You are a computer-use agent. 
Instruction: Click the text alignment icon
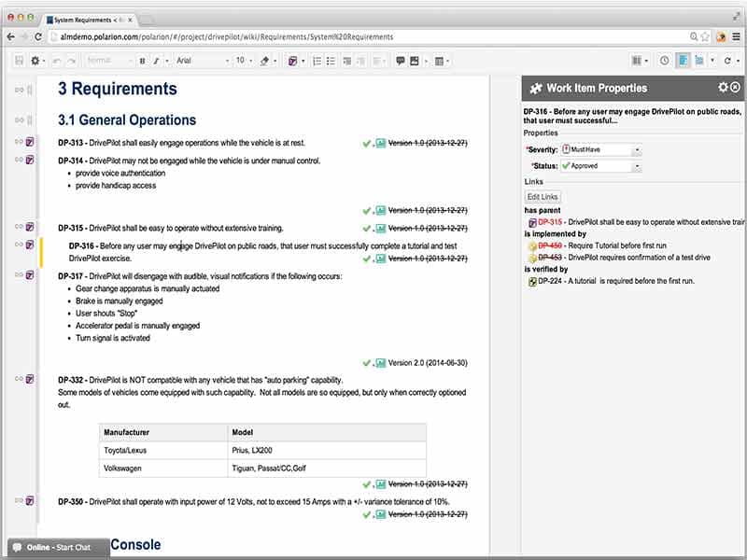[x=377, y=61]
